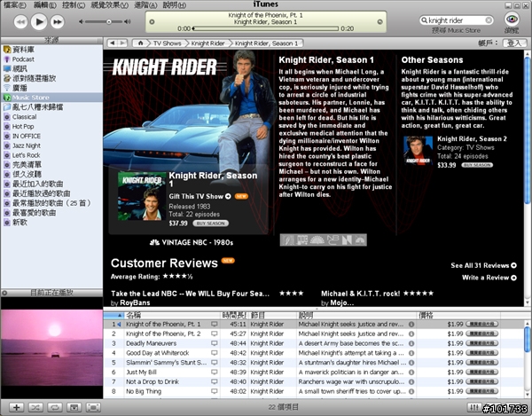Open the Classical playlist
This screenshot has width=532, height=416.
(51, 117)
